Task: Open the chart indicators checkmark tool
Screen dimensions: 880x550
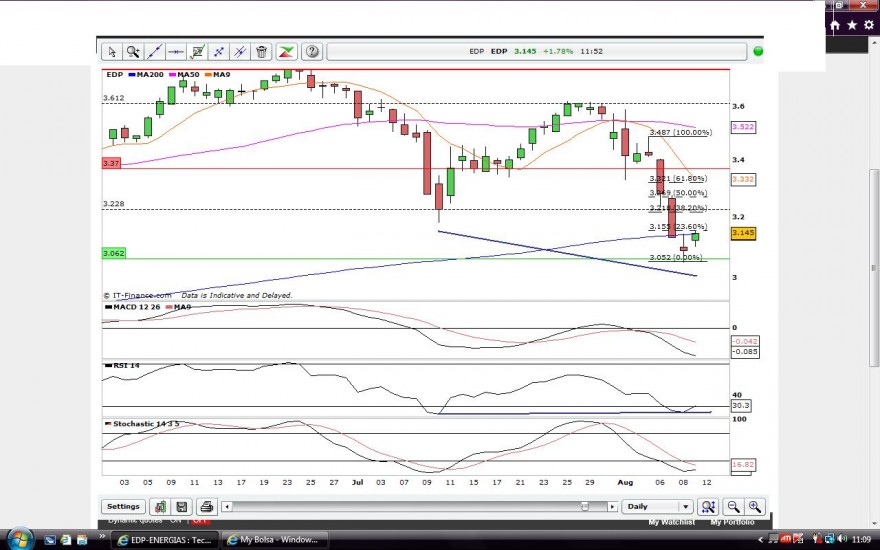Action: tap(197, 52)
